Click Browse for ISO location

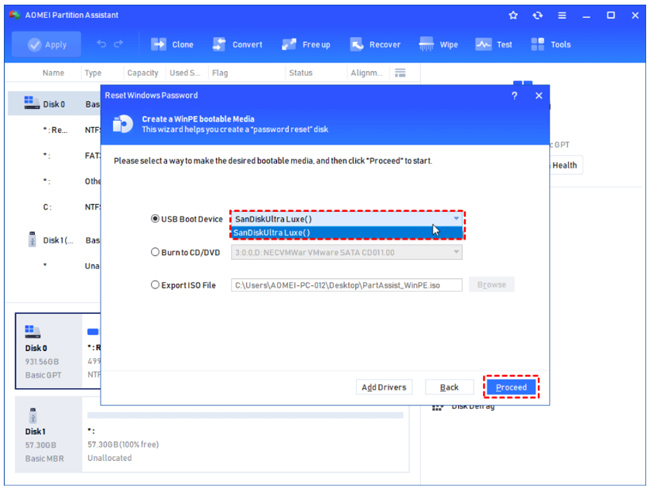pos(492,284)
